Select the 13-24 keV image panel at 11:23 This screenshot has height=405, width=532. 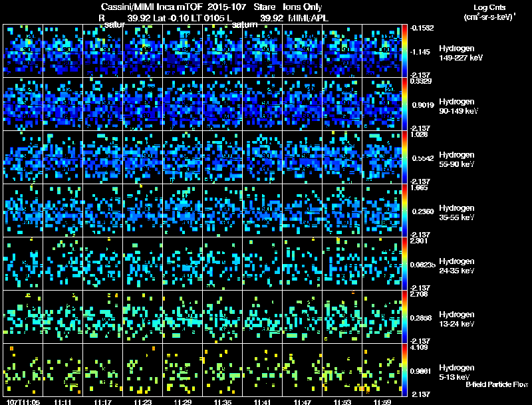(x=142, y=317)
